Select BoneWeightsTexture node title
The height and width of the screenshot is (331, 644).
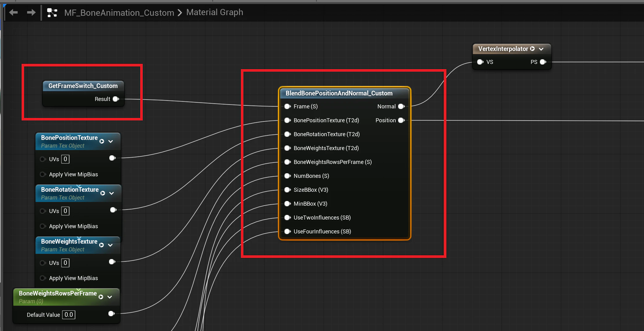(69, 241)
